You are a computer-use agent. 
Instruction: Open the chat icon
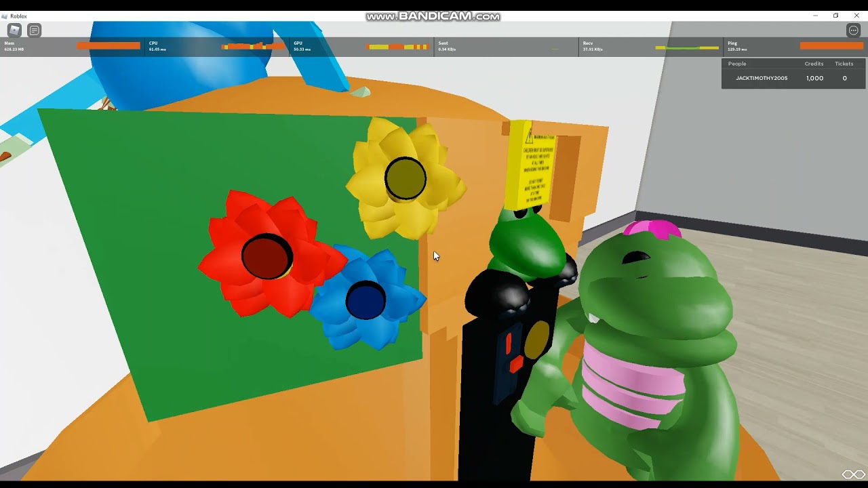tap(35, 30)
